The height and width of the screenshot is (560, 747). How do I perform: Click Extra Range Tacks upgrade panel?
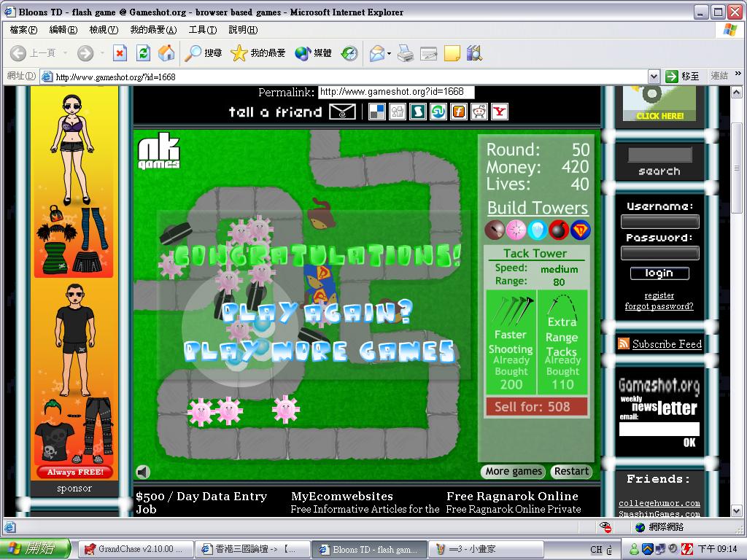point(562,343)
